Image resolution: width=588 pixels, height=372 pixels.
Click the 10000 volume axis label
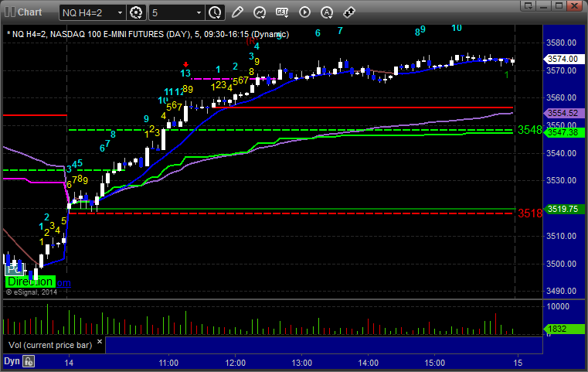coord(558,306)
